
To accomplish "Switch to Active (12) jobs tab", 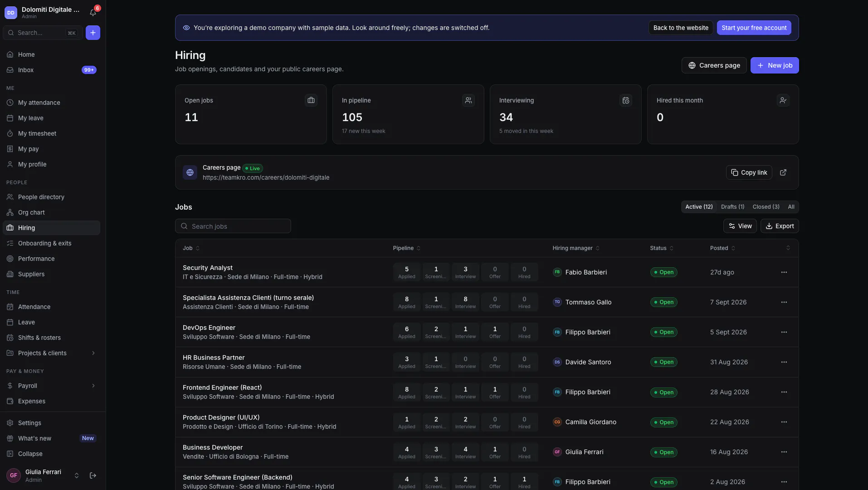I will click(699, 207).
